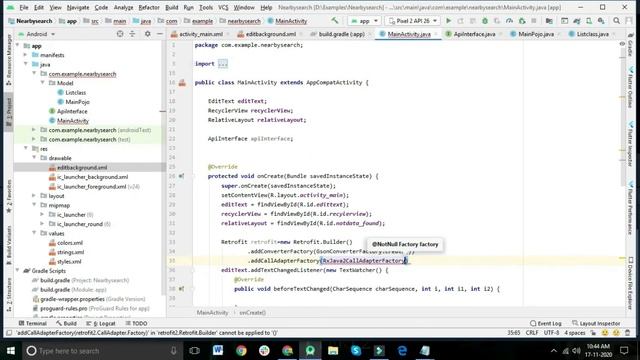
Task: Click the Windows taskbar search field
Action: coord(102,350)
